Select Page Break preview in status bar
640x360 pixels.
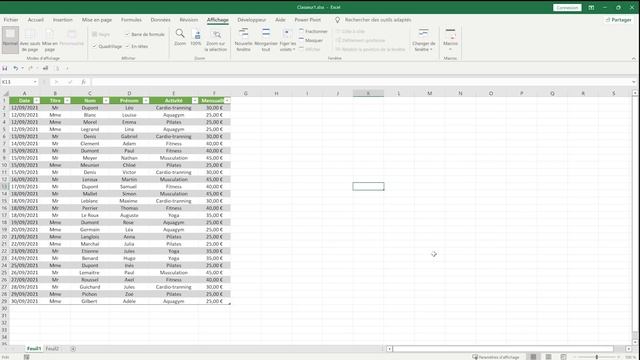click(563, 357)
